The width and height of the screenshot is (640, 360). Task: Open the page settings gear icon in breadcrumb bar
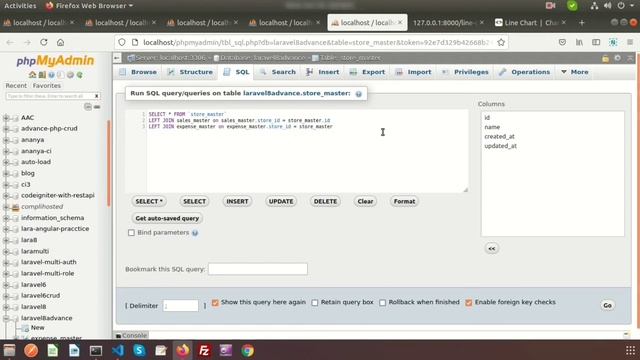coord(618,58)
